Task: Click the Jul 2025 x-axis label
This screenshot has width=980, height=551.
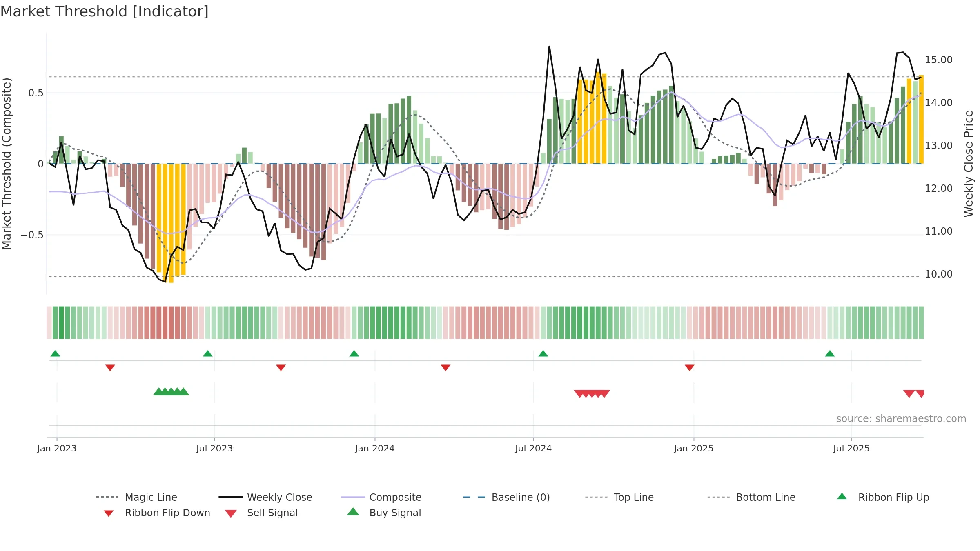Action: click(851, 449)
